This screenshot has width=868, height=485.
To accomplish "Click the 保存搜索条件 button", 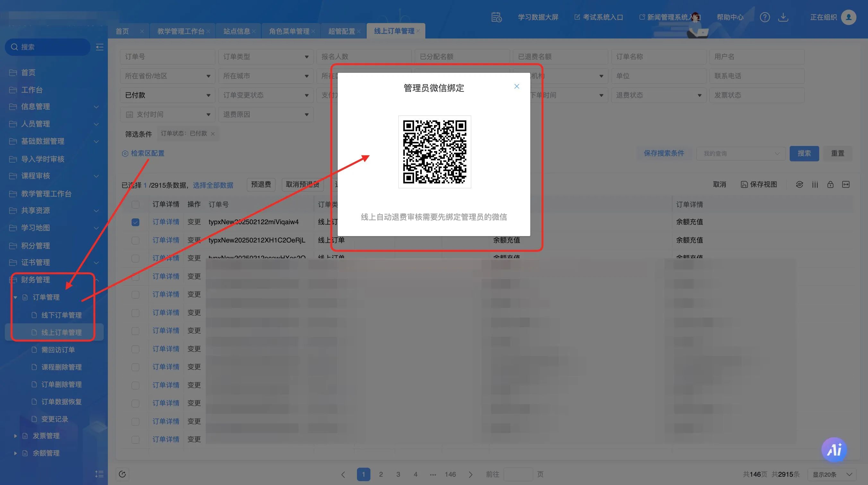I will 664,154.
